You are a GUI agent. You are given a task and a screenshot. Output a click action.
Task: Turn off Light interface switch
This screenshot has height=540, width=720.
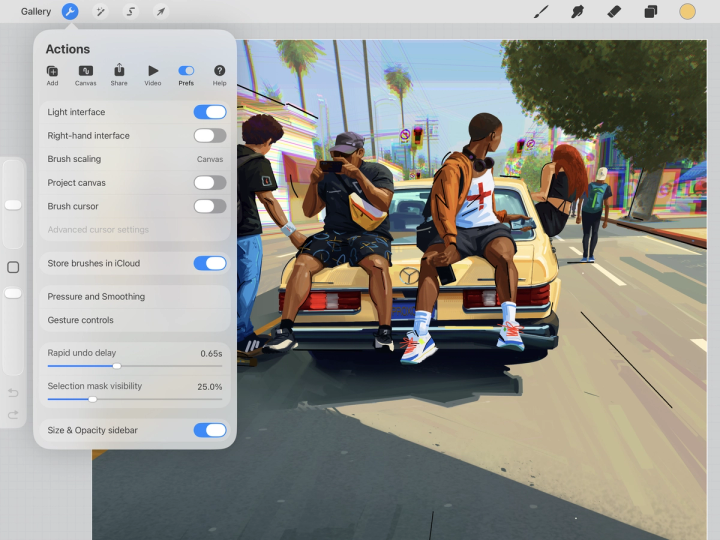[x=210, y=112]
